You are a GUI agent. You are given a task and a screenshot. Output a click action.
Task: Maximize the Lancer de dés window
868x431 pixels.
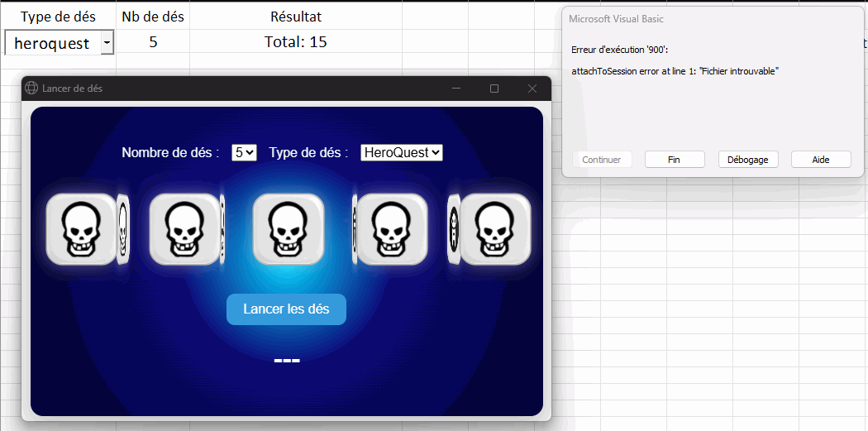click(494, 89)
